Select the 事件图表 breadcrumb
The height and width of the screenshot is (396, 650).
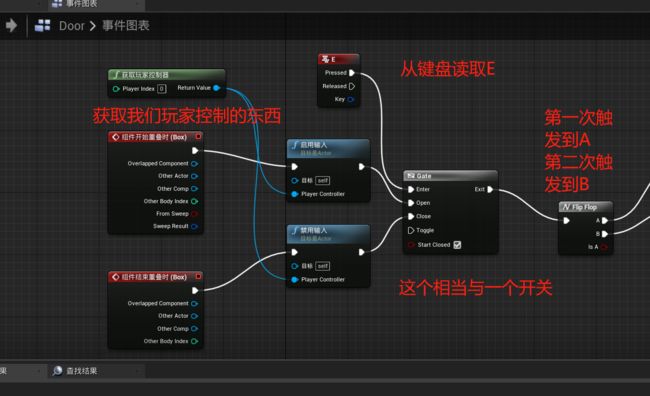(x=126, y=26)
